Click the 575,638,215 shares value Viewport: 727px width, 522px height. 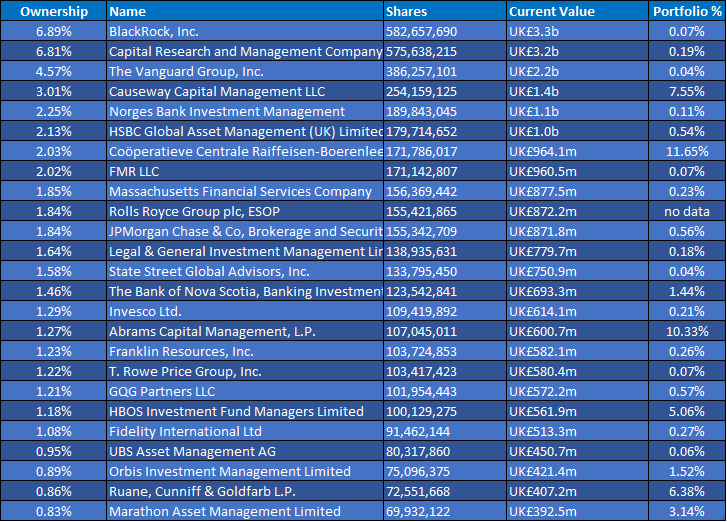pyautogui.click(x=421, y=51)
